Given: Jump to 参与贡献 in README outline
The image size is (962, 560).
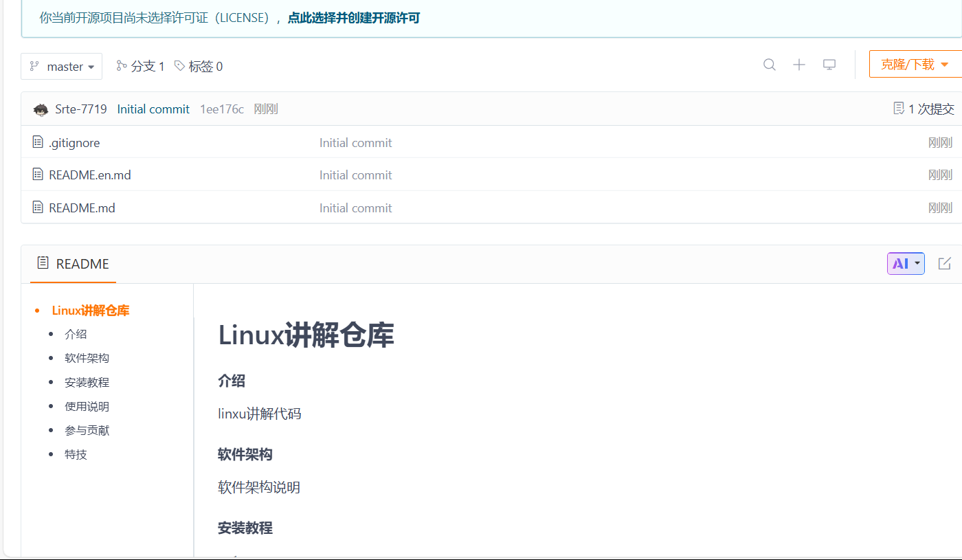Looking at the screenshot, I should click(x=87, y=431).
